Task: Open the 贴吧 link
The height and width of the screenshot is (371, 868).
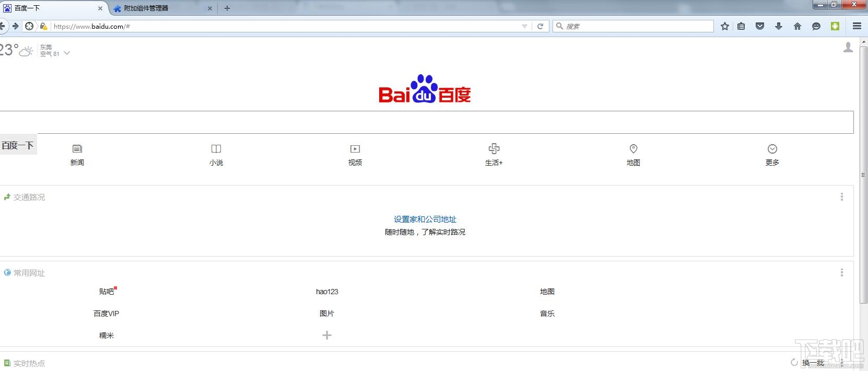Action: point(107,292)
